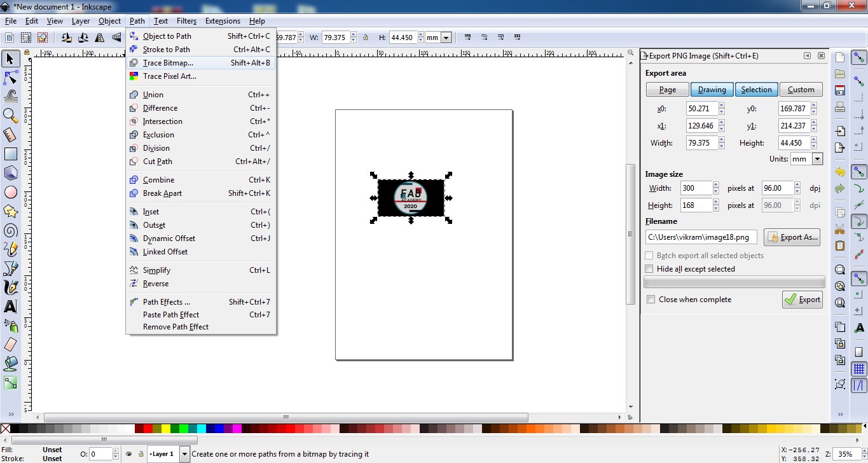Select the Calligraphy tool
The width and height of the screenshot is (868, 463).
[10, 287]
